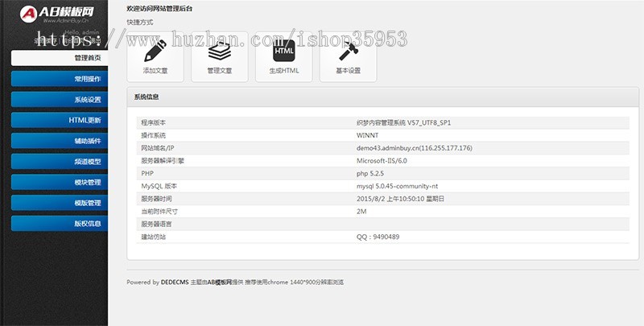This screenshot has height=326, width=644.
Task: Select the 服务器语言 label
Action: click(x=156, y=225)
